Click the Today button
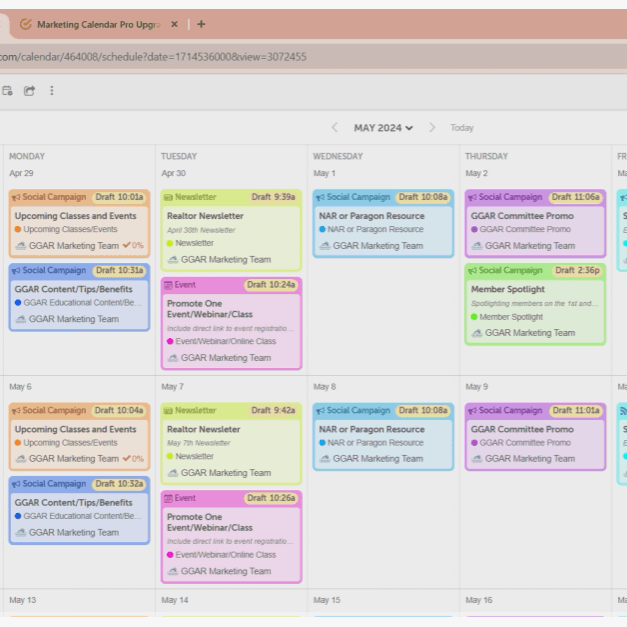 point(462,128)
